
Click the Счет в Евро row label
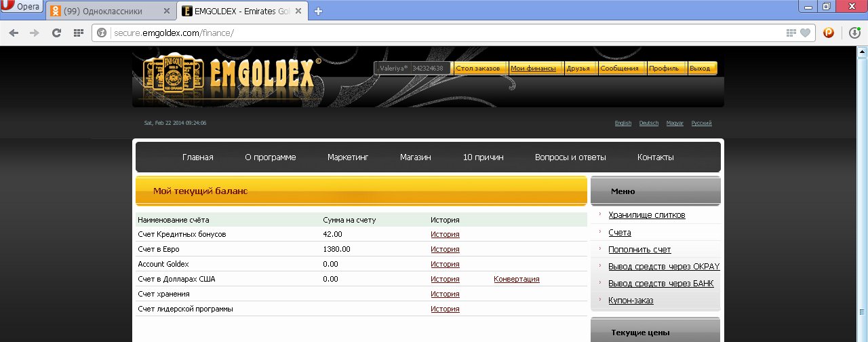click(159, 249)
